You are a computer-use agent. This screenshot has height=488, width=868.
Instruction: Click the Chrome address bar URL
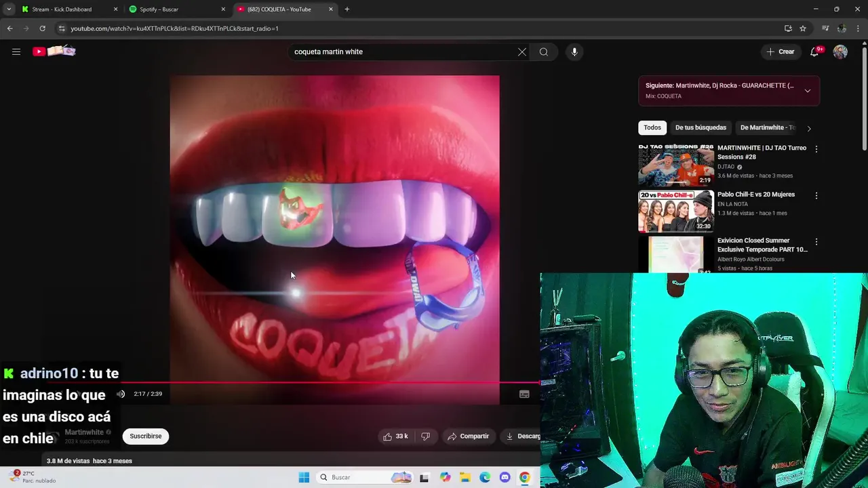[174, 28]
